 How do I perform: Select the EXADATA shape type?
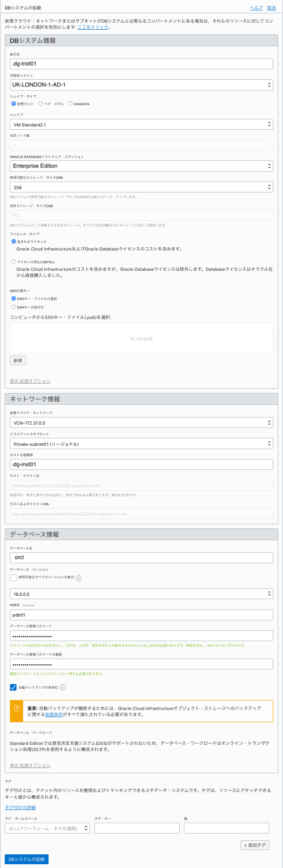pos(71,103)
